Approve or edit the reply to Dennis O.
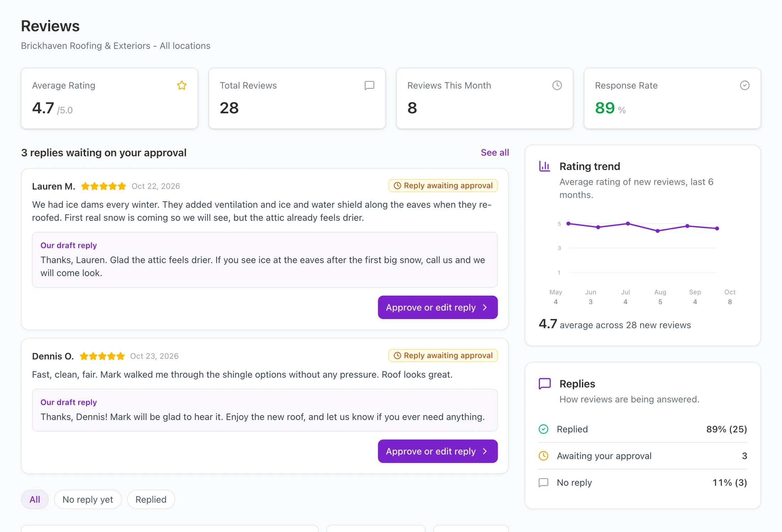This screenshot has height=532, width=782. coord(438,451)
